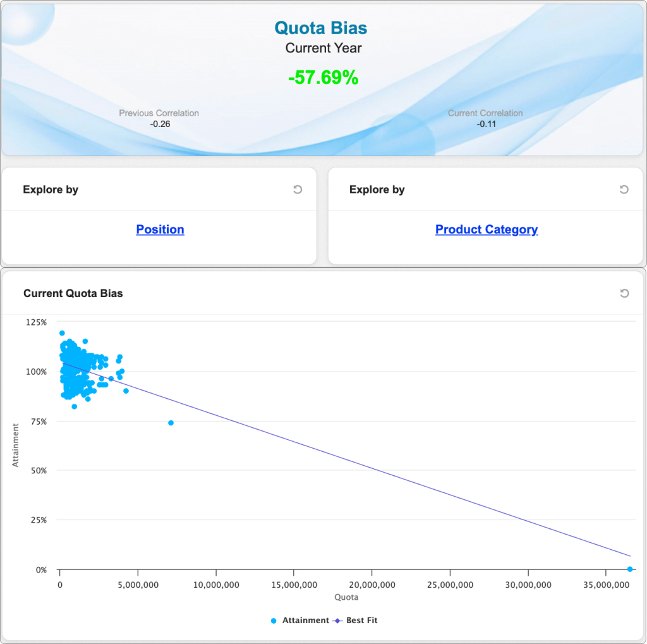Refresh the Explore by Position panel

tap(298, 190)
